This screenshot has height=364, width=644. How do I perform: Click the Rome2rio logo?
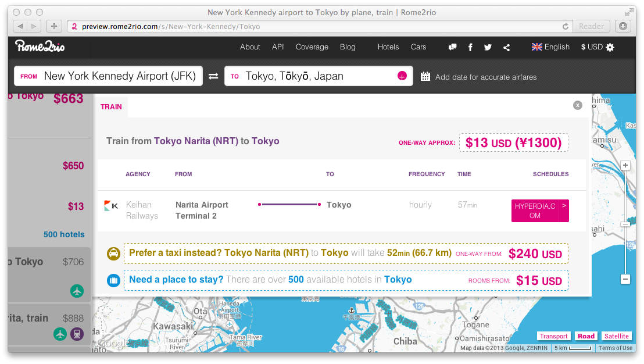click(x=40, y=47)
